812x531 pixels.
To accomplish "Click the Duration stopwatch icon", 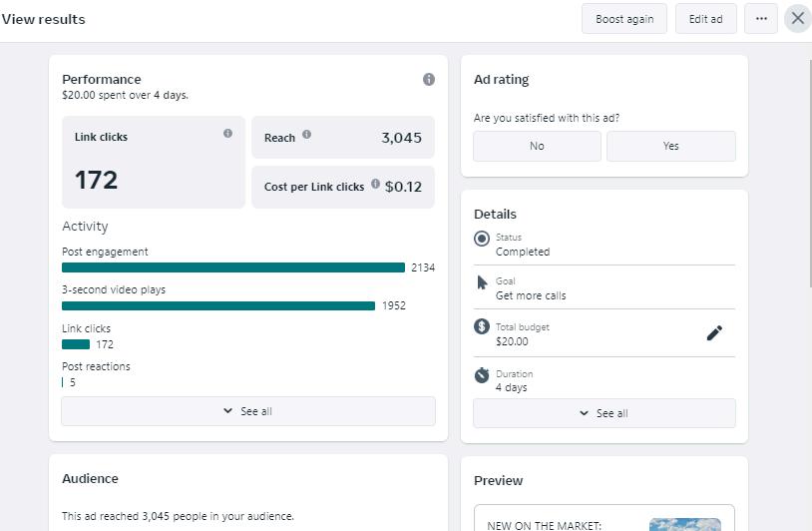I will coord(482,375).
